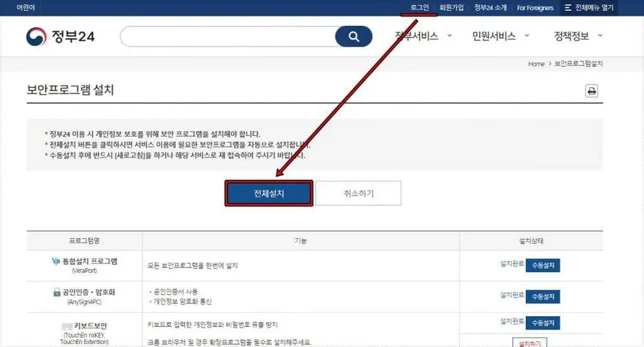The height and width of the screenshot is (347, 644).
Task: Click the 전체설치 button
Action: (269, 193)
